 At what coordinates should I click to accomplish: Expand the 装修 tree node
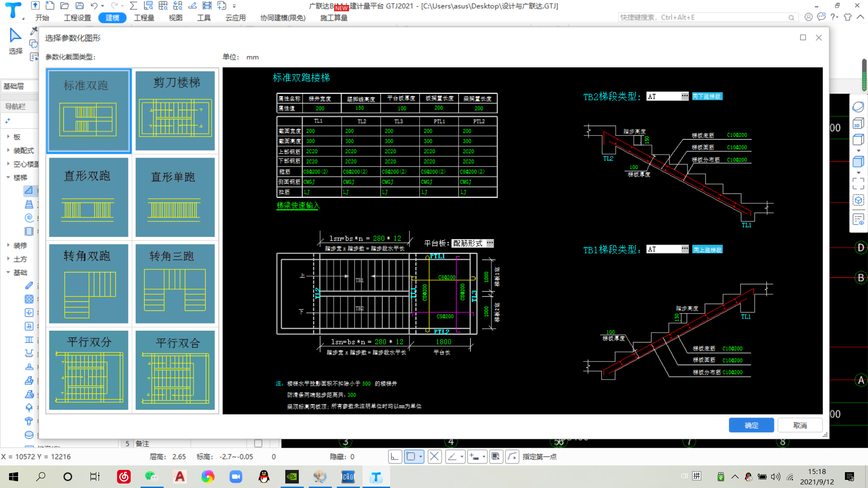8,245
